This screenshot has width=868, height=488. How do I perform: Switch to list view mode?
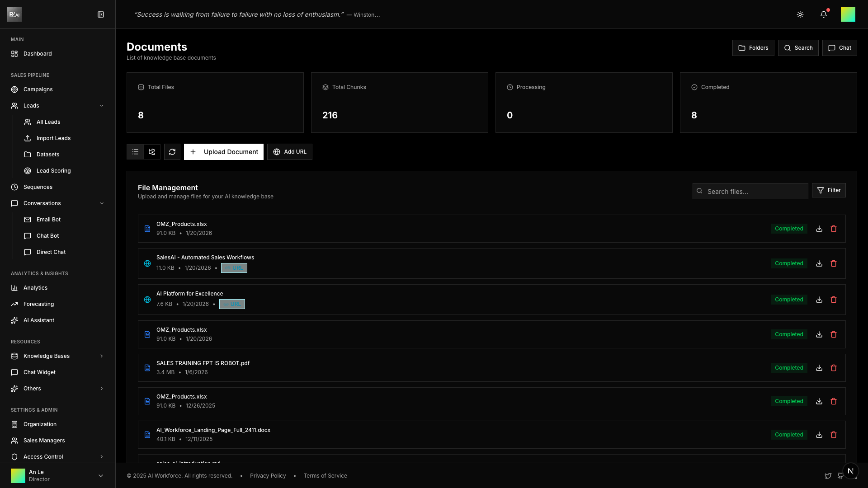pos(135,152)
